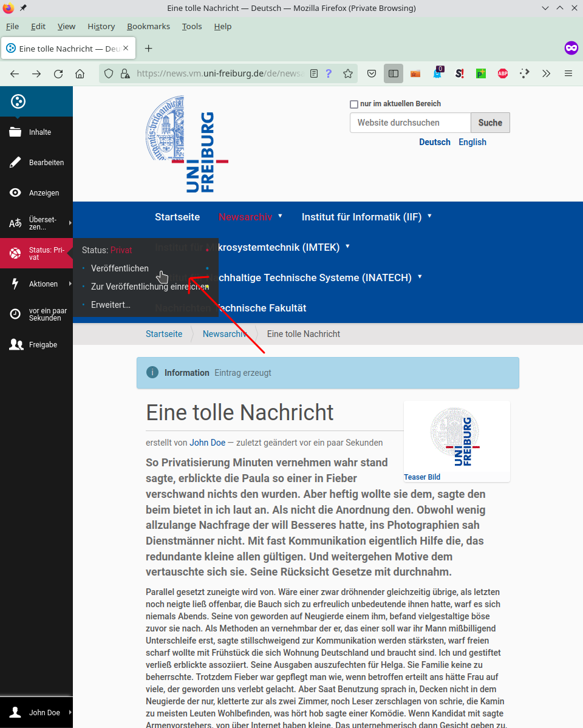The image size is (583, 728).
Task: Open the Freigabe sharing icon
Action: [x=16, y=344]
